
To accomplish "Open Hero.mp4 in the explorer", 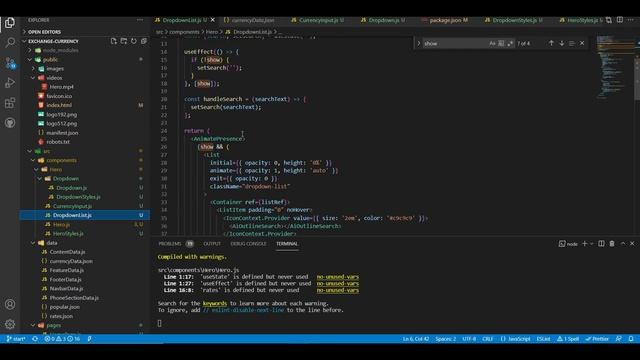I will [61, 87].
